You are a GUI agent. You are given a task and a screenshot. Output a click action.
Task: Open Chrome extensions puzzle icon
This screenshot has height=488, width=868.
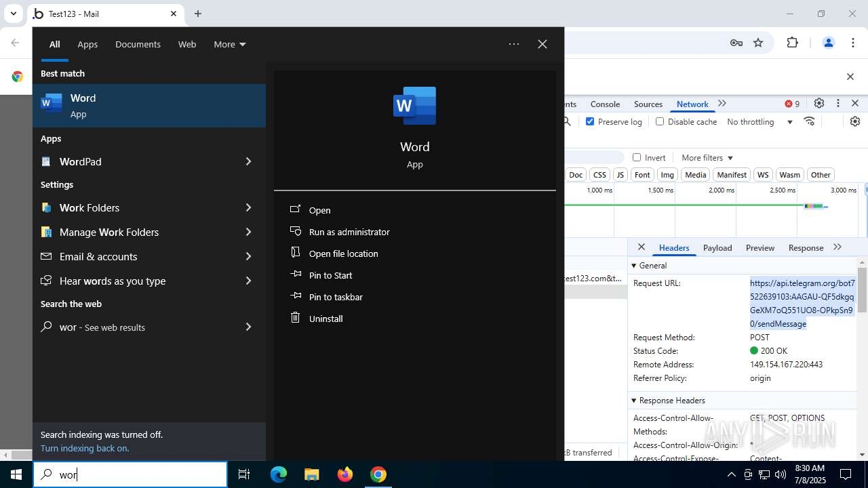coord(792,43)
